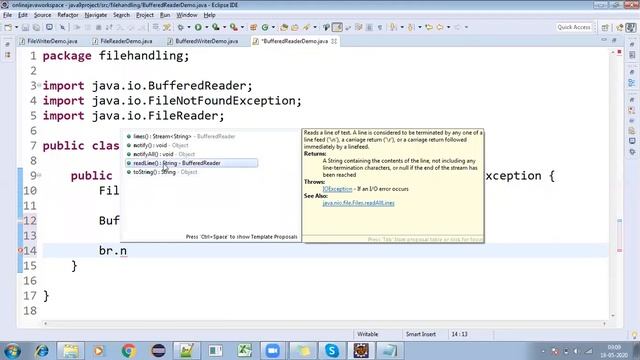Click the editor horizontal scrollbar
Image resolution: width=640 pixels, height=360 pixels.
tap(325, 324)
